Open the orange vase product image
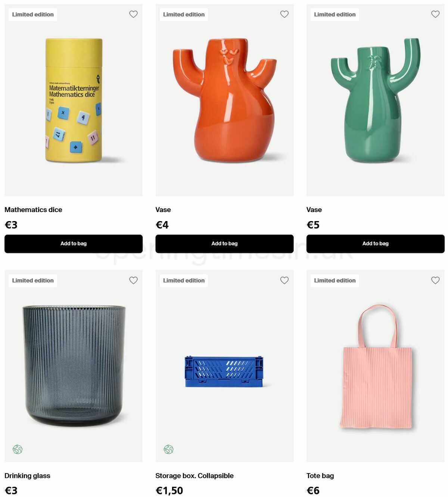Image resolution: width=448 pixels, height=497 pixels. pyautogui.click(x=224, y=100)
